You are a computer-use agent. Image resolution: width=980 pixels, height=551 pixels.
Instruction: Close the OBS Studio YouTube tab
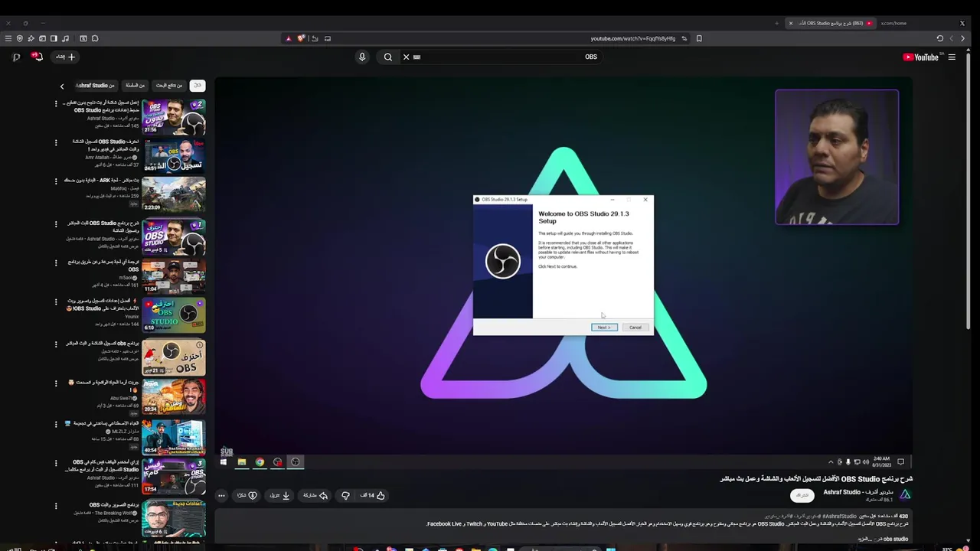coord(791,23)
